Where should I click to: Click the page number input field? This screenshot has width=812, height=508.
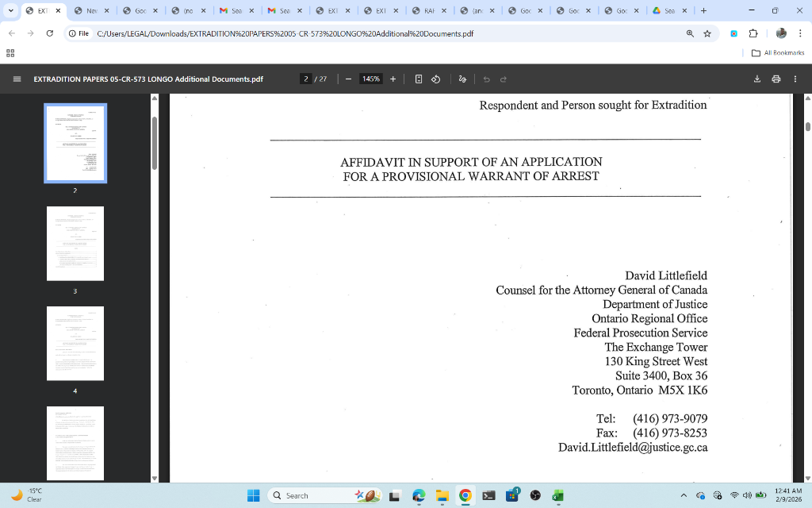306,79
